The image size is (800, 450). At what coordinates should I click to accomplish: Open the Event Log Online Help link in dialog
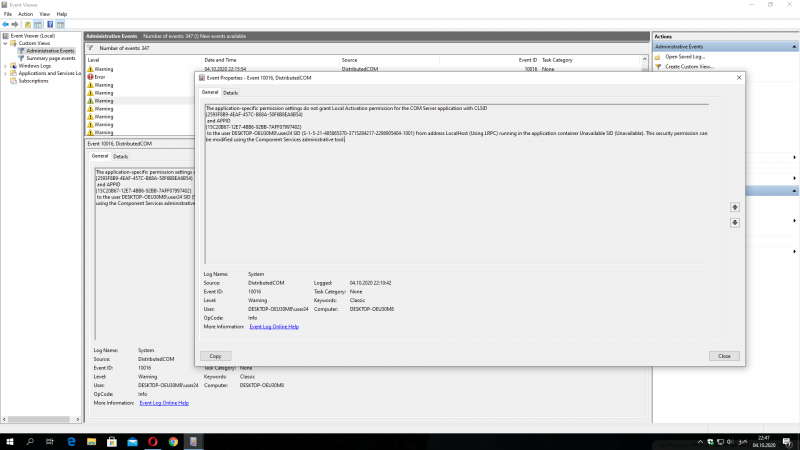point(273,326)
